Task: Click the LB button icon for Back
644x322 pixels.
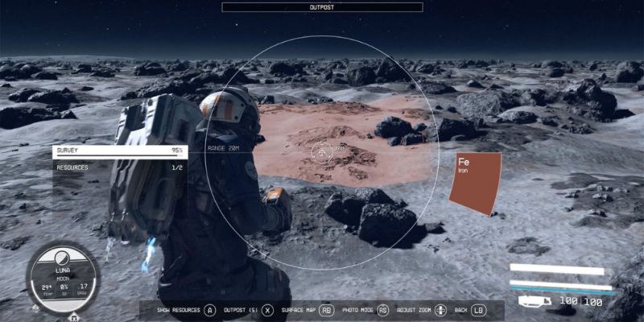Action: [x=478, y=310]
